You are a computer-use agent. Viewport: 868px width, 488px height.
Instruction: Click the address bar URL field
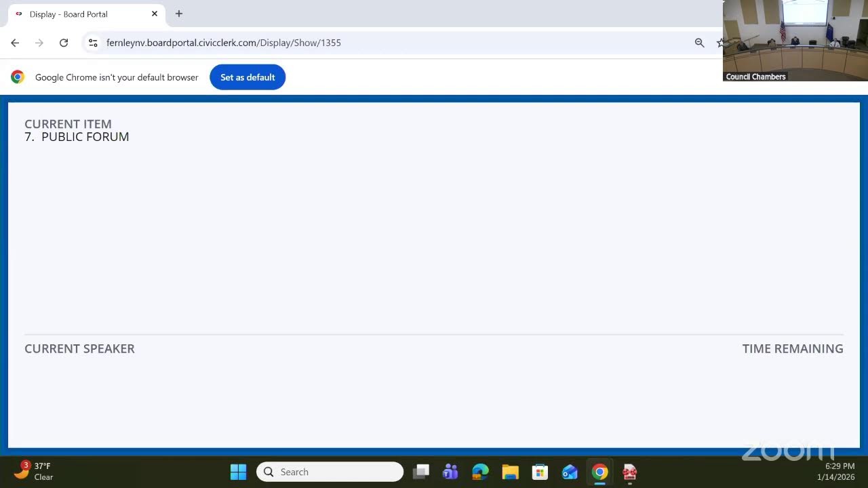393,43
